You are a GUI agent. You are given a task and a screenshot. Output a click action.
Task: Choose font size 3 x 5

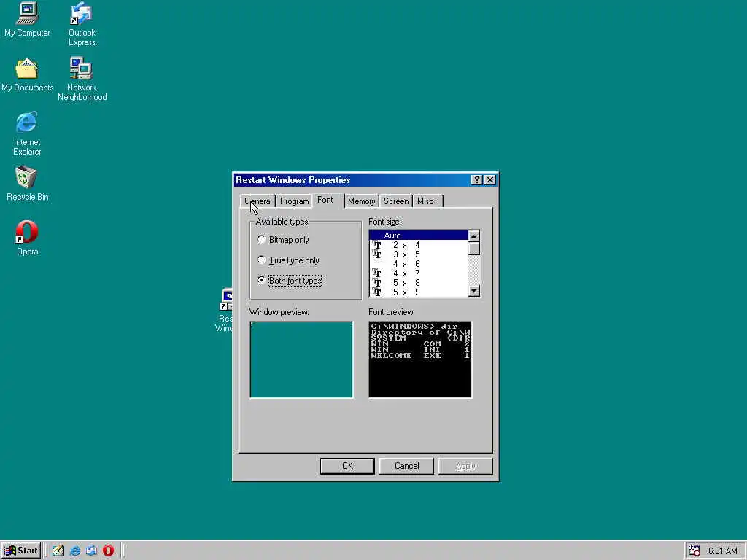point(419,254)
